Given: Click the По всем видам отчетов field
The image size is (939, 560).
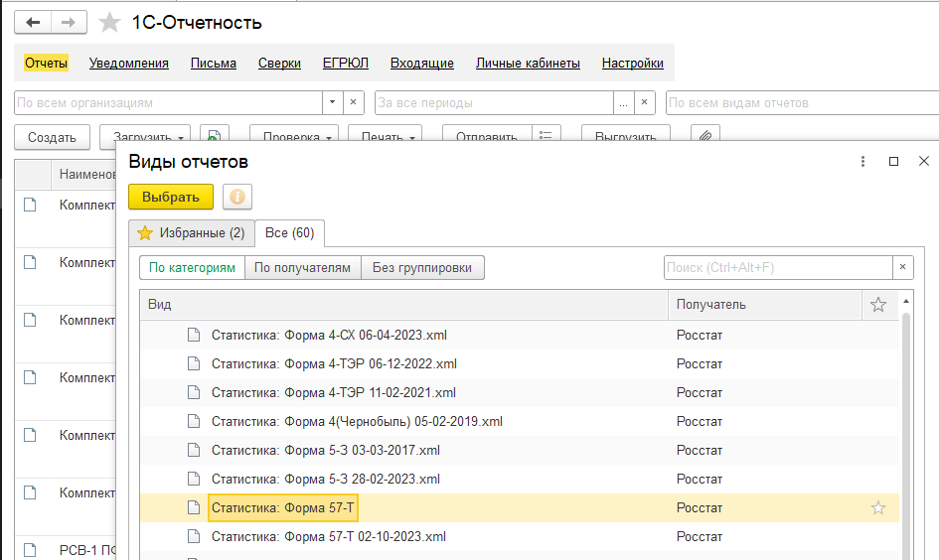Looking at the screenshot, I should 803,103.
